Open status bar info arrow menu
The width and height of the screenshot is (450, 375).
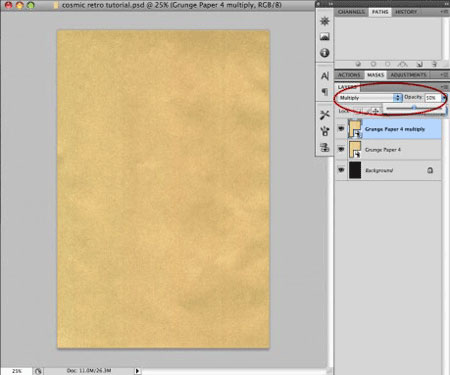pyautogui.click(x=137, y=371)
